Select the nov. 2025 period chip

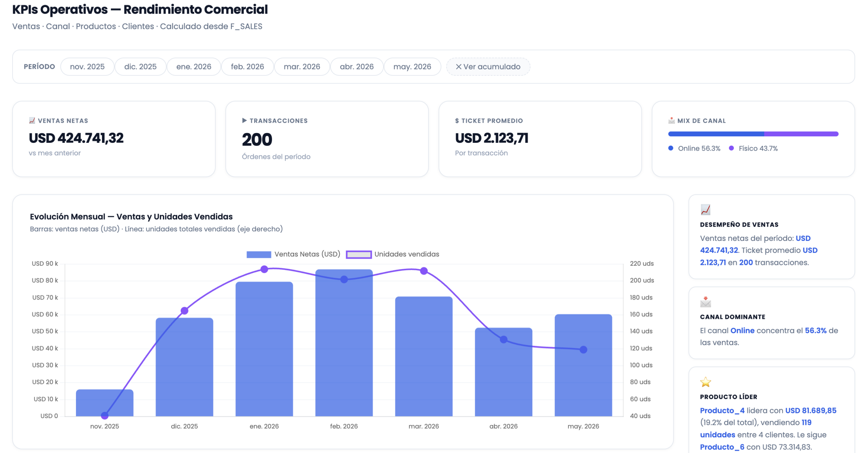(87, 67)
